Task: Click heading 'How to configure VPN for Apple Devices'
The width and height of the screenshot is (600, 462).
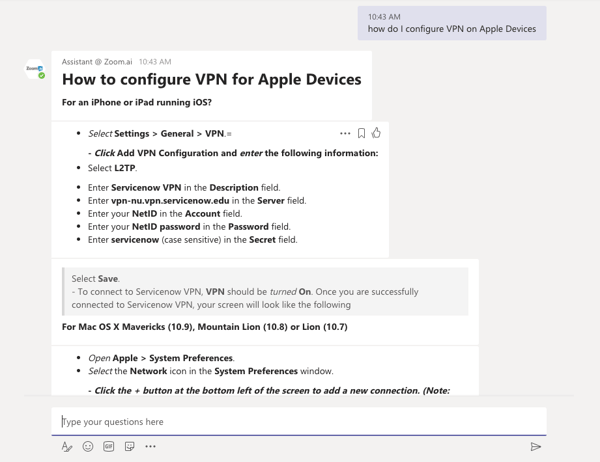Action: click(212, 79)
